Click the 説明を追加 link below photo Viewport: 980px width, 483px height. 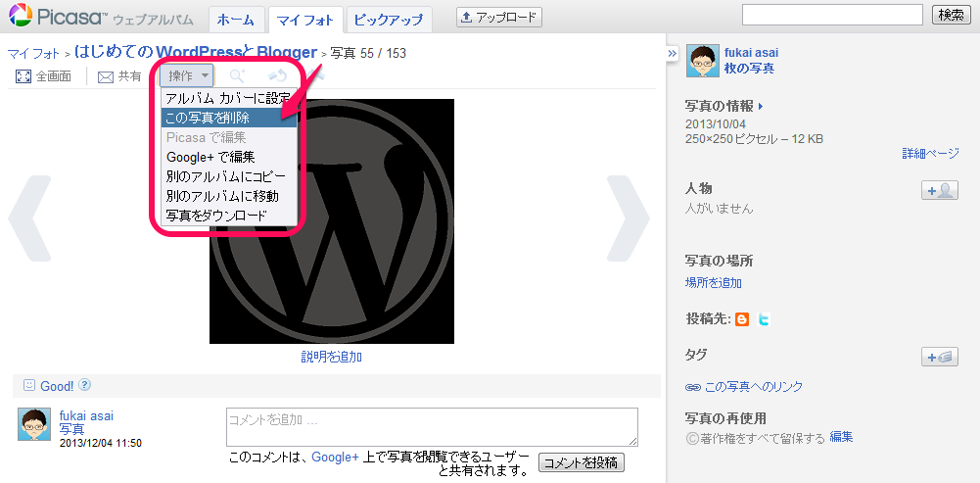click(x=332, y=357)
